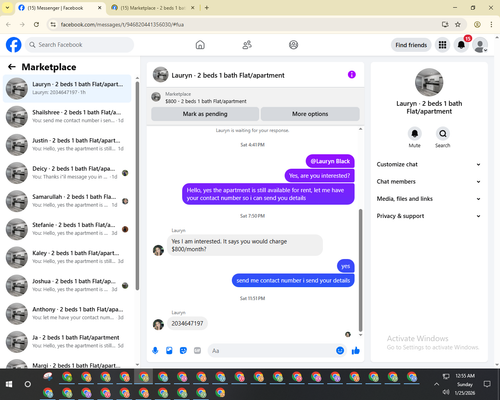The height and width of the screenshot is (400, 500).
Task: Click the volume speaker tray icon
Action: 446,392
